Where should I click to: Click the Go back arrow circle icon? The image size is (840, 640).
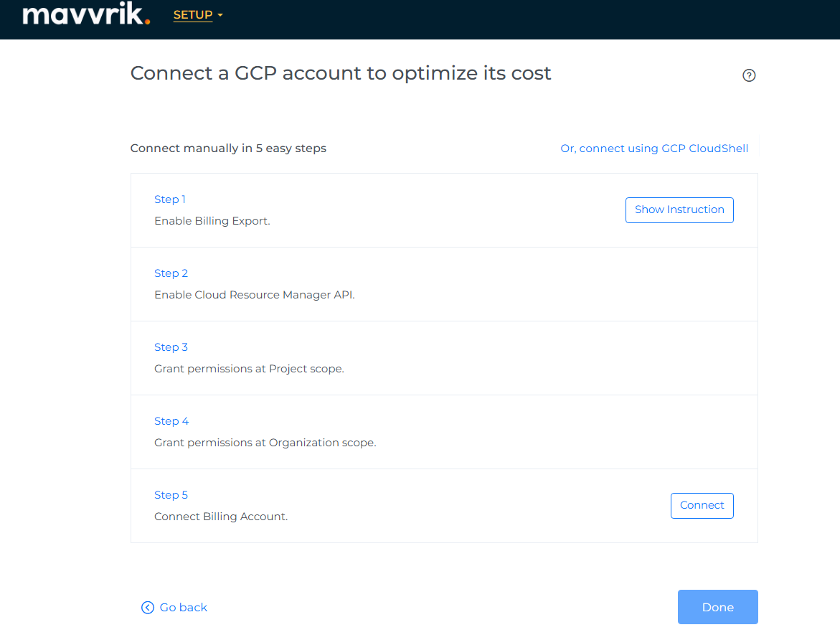click(x=148, y=608)
